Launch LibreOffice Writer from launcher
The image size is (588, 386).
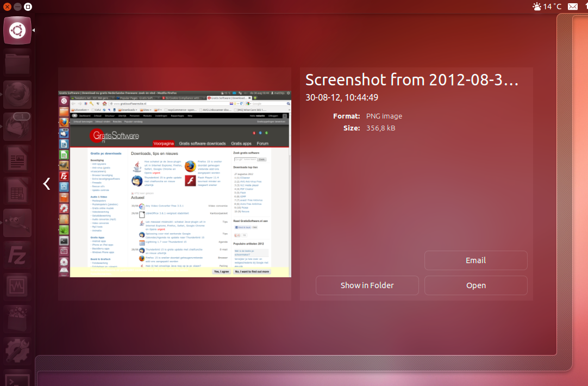click(x=17, y=159)
